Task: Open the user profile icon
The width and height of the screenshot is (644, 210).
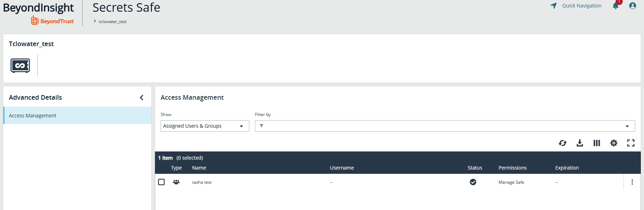Action: coord(633,6)
